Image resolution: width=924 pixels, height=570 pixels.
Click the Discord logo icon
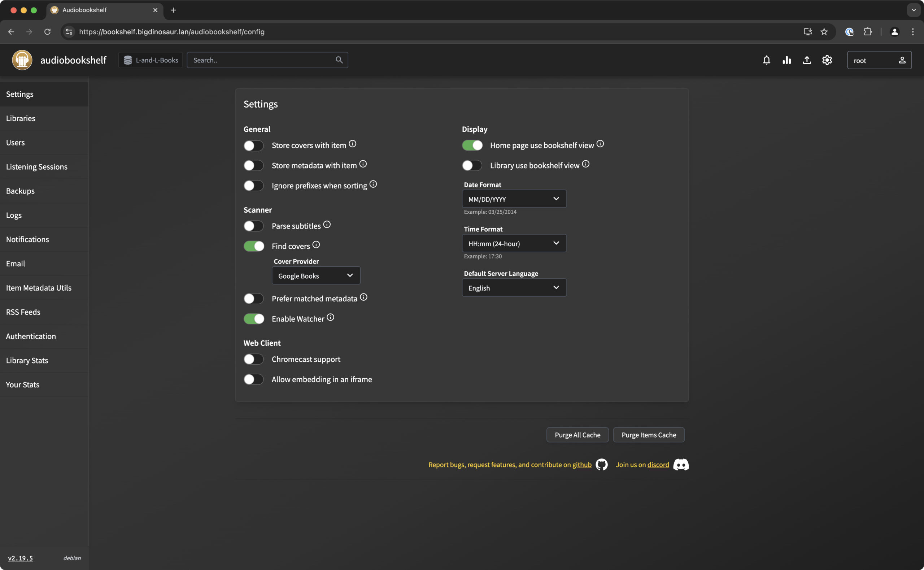[681, 465]
